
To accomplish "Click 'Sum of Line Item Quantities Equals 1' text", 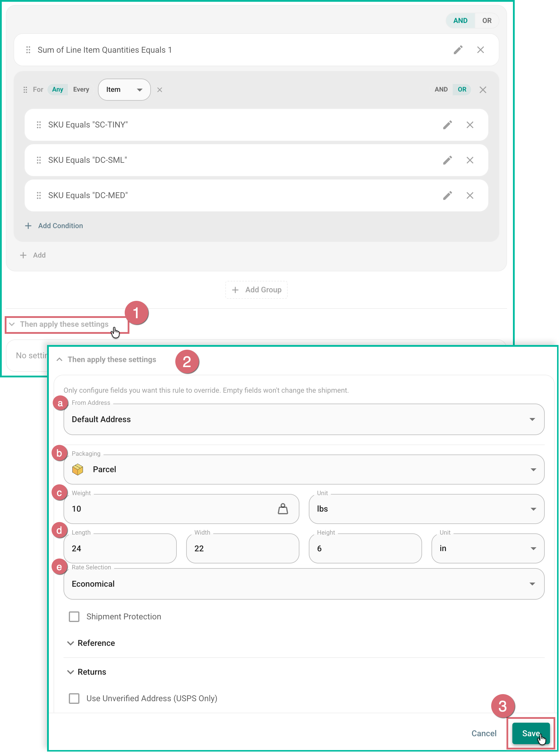I will click(x=105, y=50).
